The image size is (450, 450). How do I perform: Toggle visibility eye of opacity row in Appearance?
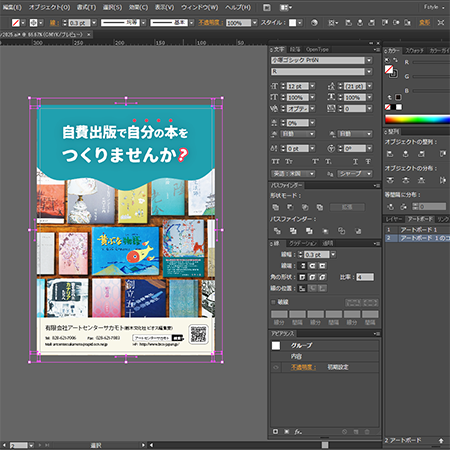pyautogui.click(x=276, y=367)
